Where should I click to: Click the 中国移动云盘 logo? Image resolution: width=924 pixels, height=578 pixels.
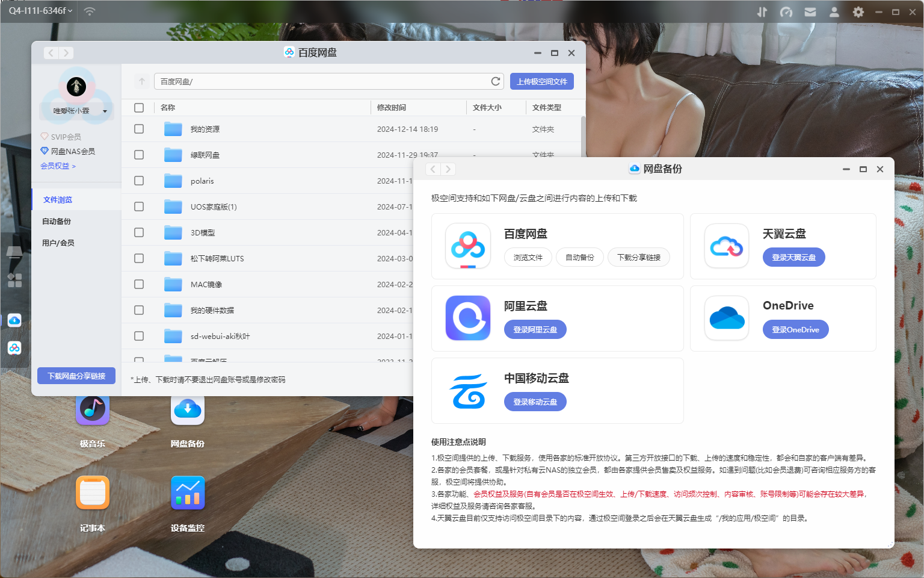point(468,391)
